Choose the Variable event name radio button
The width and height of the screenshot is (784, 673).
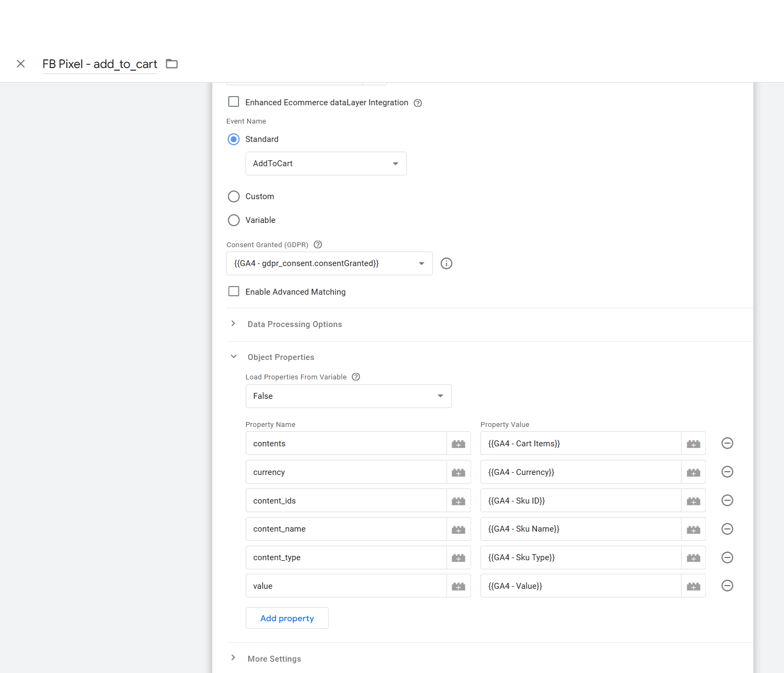234,220
